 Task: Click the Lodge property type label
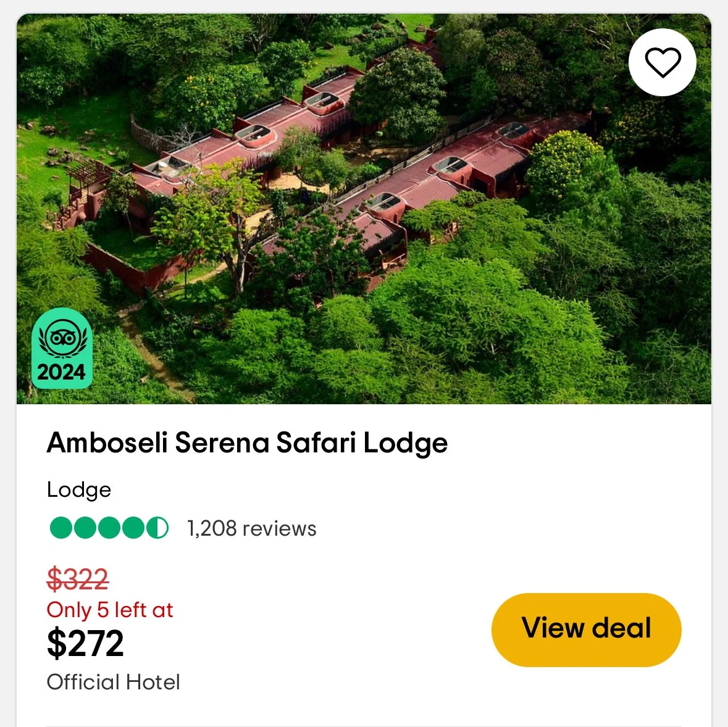[x=79, y=490]
